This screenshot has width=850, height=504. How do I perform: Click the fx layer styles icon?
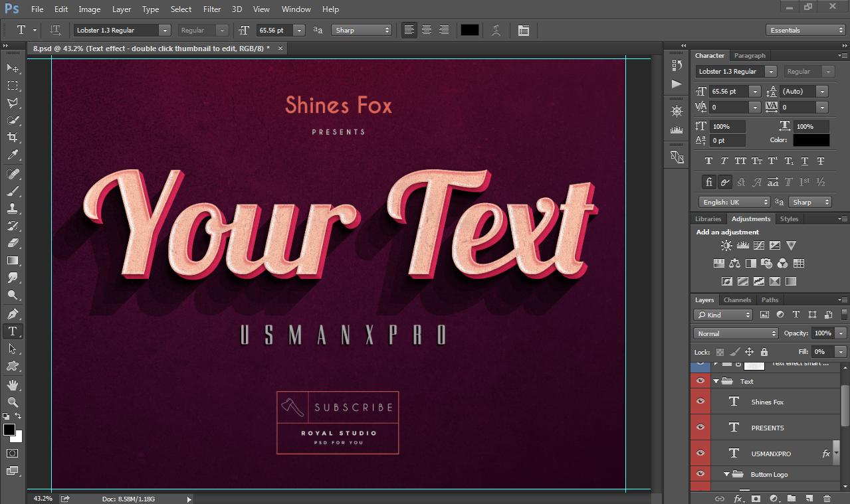click(738, 497)
